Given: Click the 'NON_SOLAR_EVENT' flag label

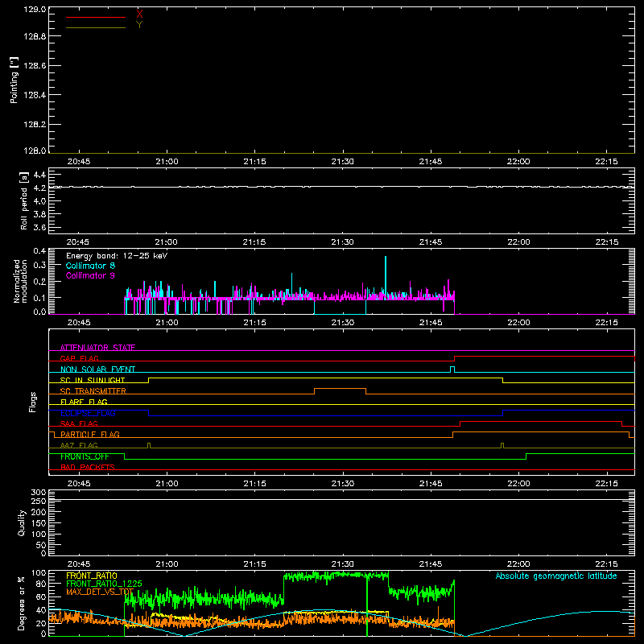Looking at the screenshot, I should coord(97,369).
